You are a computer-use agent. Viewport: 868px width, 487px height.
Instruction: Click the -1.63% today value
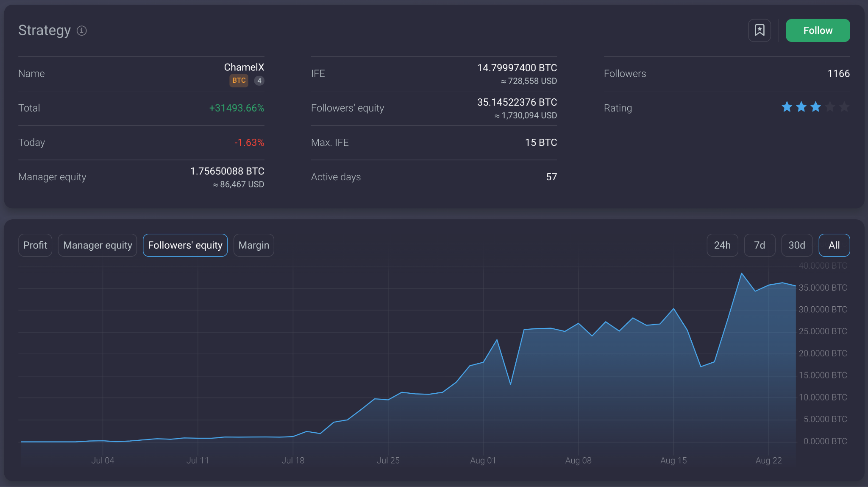[249, 143]
